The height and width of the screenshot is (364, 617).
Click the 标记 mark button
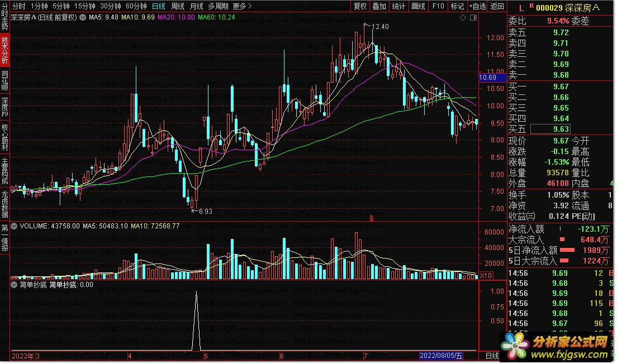(457, 6)
